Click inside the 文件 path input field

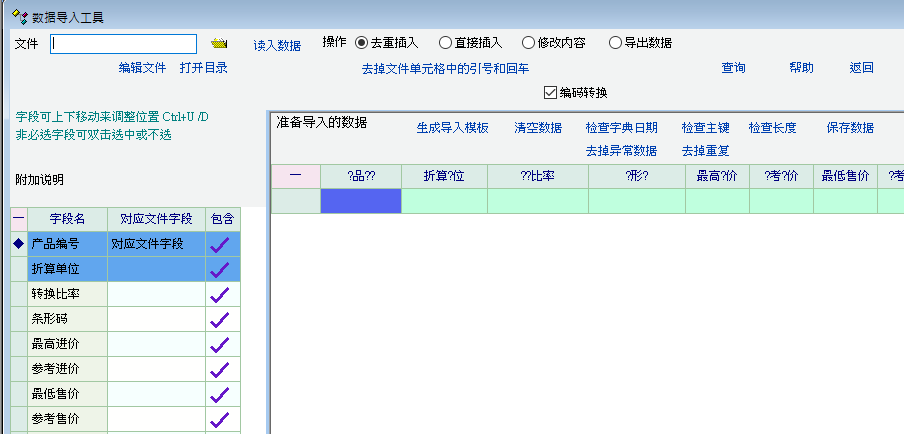pyautogui.click(x=123, y=44)
